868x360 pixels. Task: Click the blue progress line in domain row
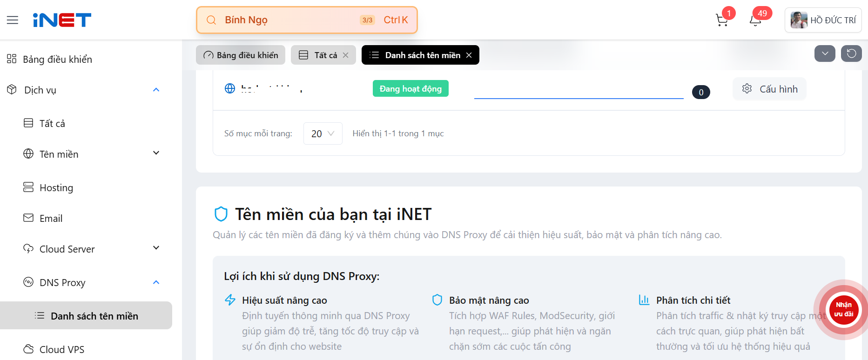(x=579, y=98)
